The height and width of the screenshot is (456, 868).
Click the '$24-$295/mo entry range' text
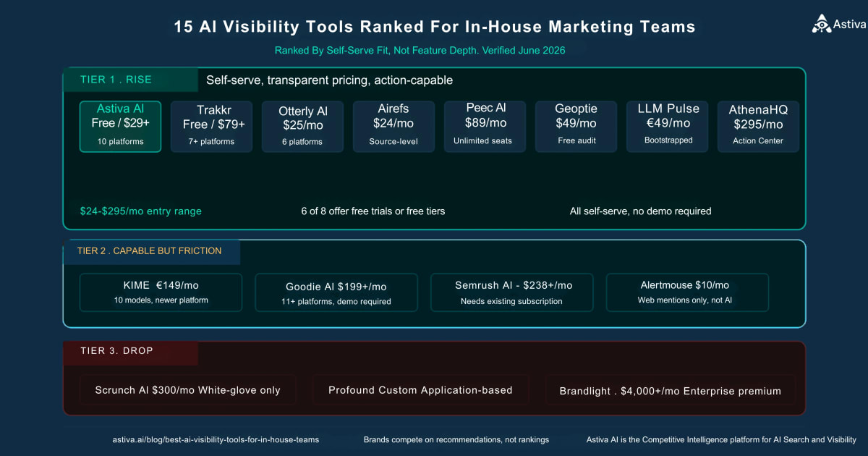(141, 211)
